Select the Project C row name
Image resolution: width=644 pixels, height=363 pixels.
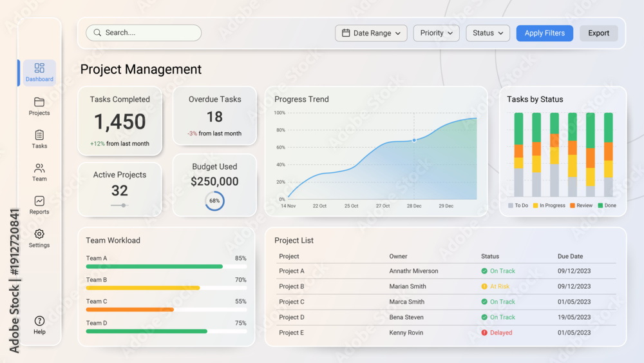[292, 302]
